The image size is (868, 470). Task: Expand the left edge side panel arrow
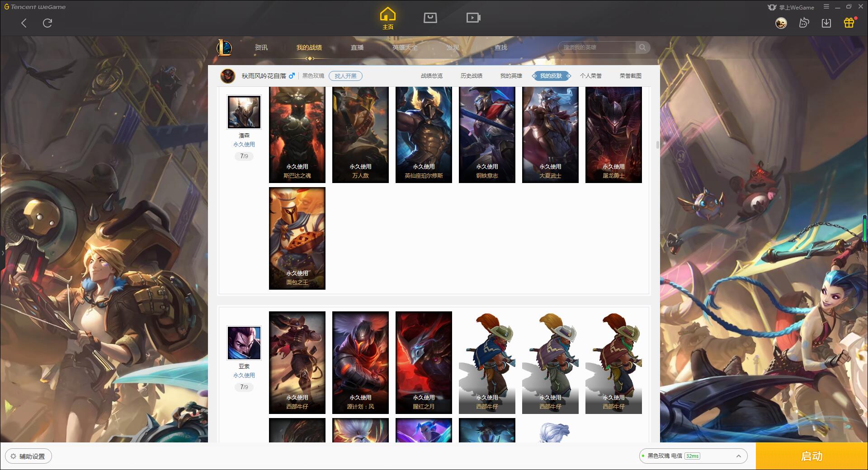tap(2, 253)
